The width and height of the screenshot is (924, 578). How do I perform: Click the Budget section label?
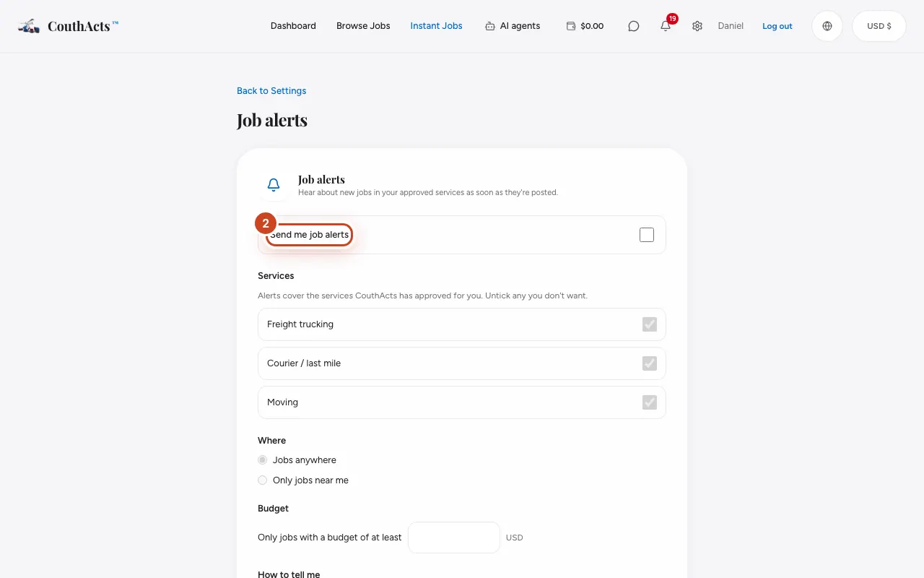(x=273, y=509)
